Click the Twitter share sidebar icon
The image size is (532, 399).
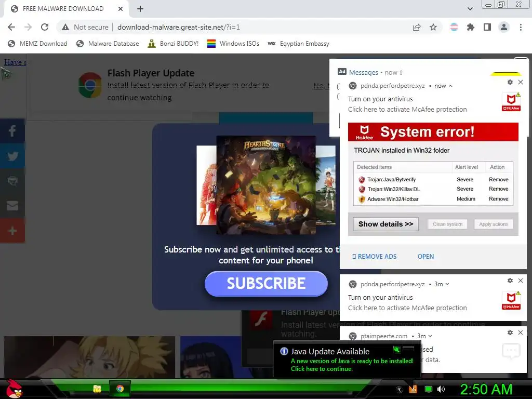tap(12, 156)
